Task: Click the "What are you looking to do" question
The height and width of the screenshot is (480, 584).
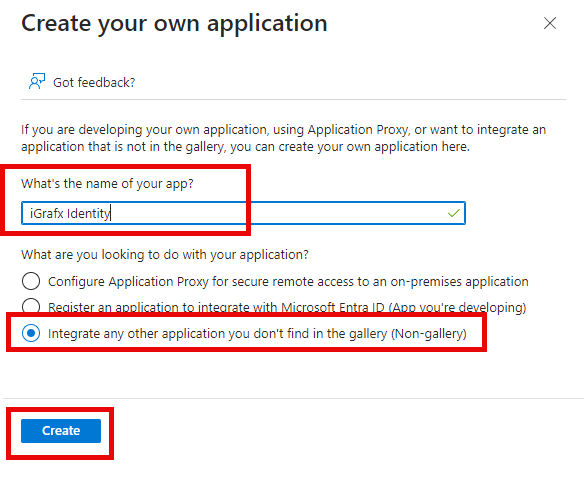Action: pos(165,255)
